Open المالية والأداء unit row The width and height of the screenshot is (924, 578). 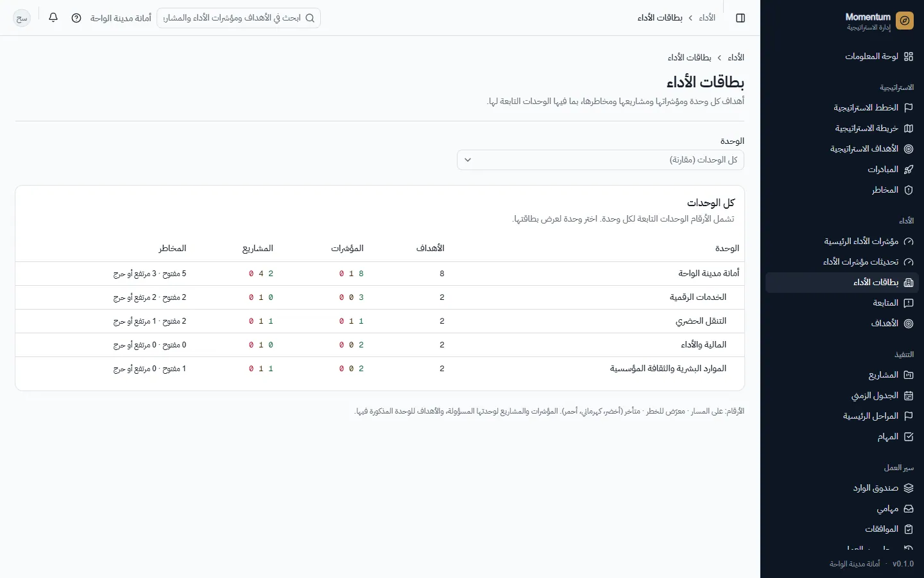pyautogui.click(x=380, y=345)
